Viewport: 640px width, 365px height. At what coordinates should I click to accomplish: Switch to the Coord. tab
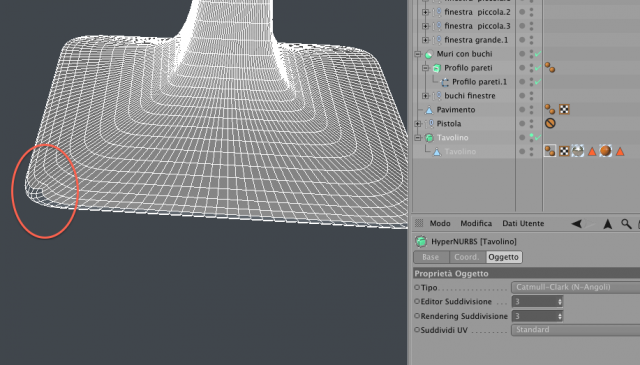pos(467,257)
